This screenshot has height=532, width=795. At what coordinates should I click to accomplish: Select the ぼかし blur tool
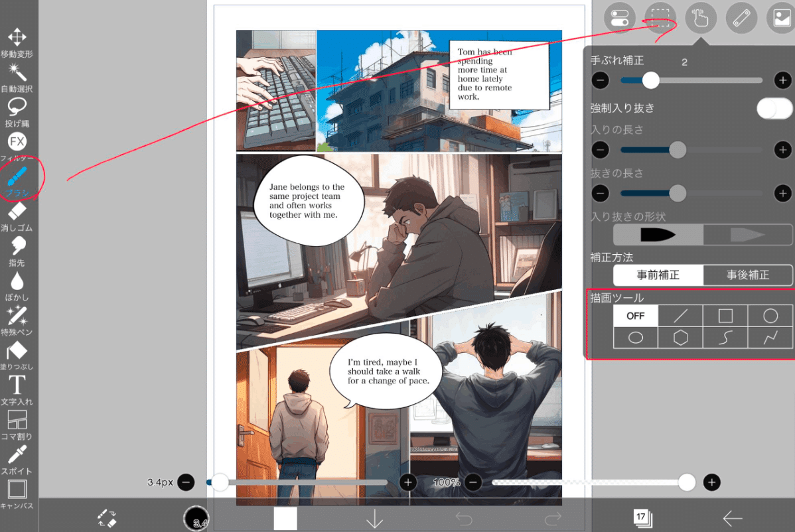tap(17, 286)
